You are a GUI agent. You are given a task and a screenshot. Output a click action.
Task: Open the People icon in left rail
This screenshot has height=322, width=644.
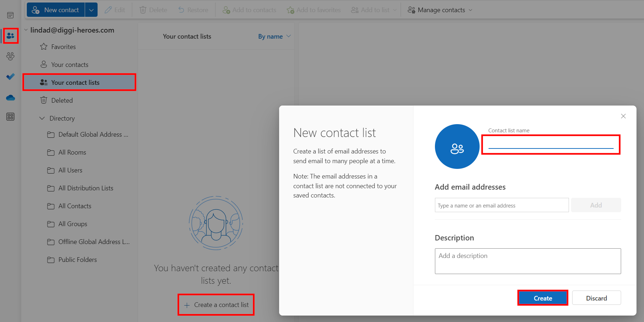point(10,36)
